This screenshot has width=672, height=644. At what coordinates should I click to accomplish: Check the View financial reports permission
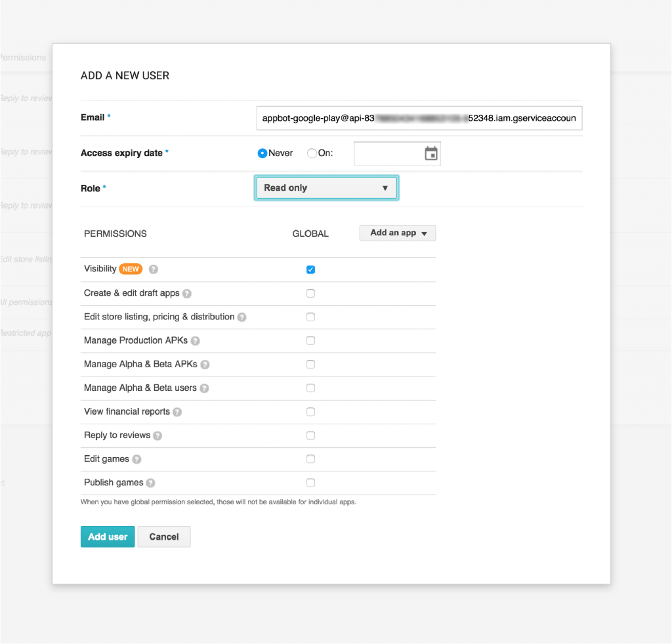click(310, 411)
